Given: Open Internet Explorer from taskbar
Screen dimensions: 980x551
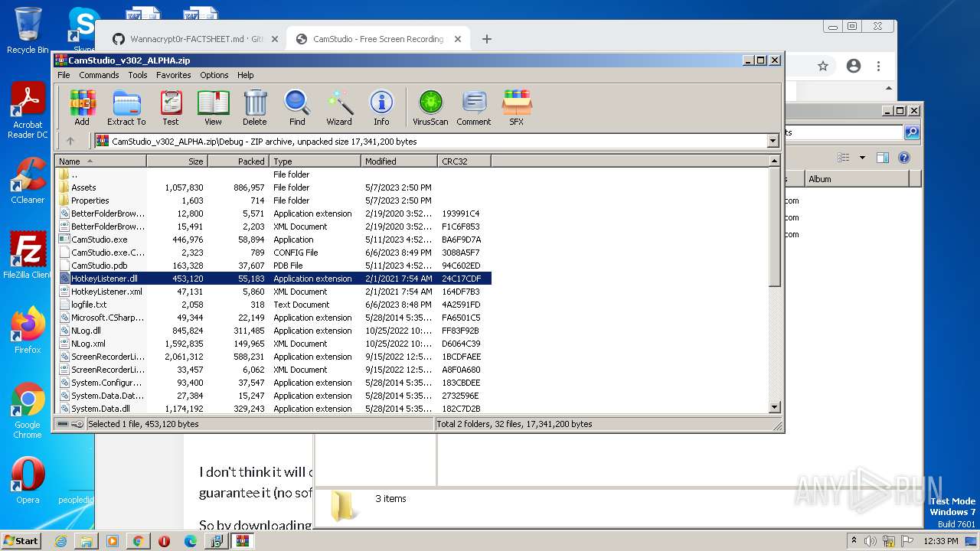Looking at the screenshot, I should (60, 541).
